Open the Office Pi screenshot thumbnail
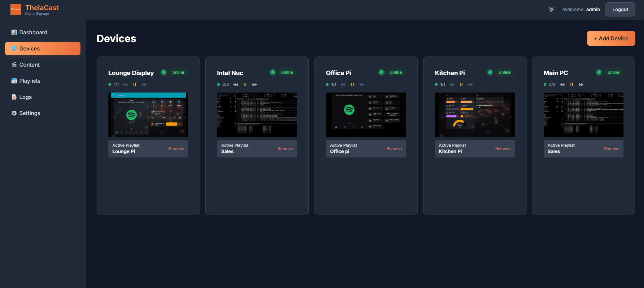Screen dimensions: 644x288 tap(366, 115)
